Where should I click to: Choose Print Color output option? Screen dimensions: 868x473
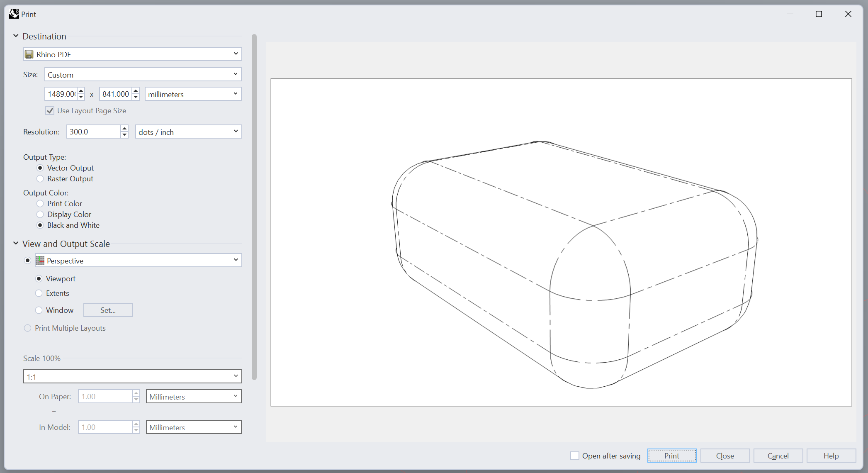pos(40,204)
